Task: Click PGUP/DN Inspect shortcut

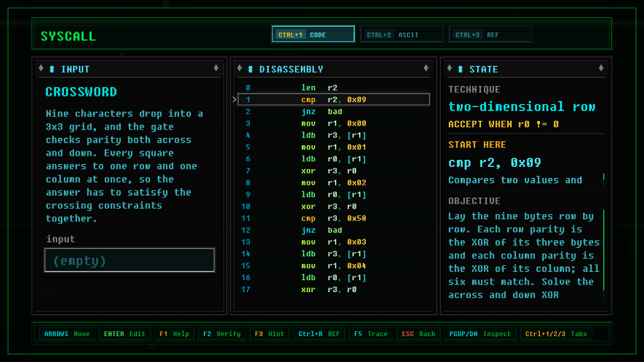Action: (x=480, y=334)
